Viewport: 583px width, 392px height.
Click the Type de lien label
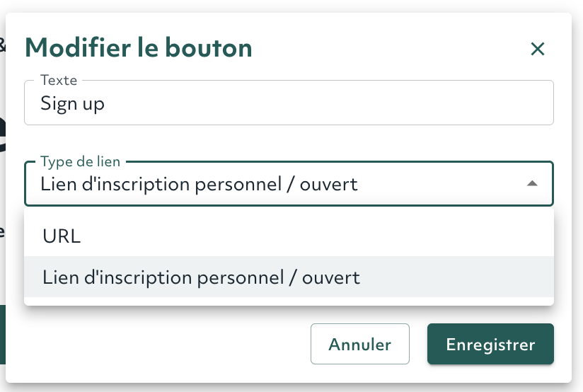click(81, 161)
